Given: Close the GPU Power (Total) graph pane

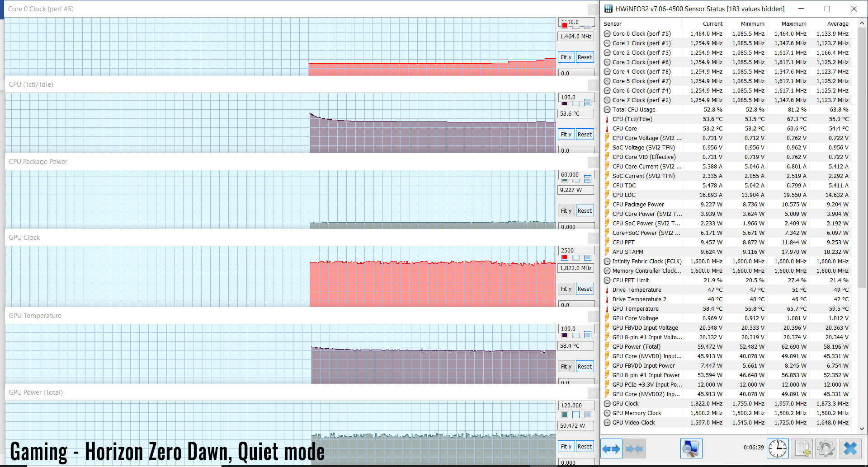Looking at the screenshot, I should pyautogui.click(x=593, y=393).
